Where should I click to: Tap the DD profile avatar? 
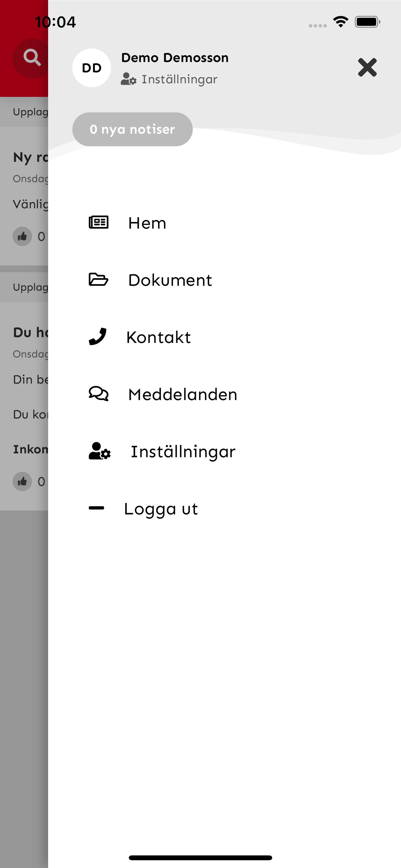click(x=92, y=68)
